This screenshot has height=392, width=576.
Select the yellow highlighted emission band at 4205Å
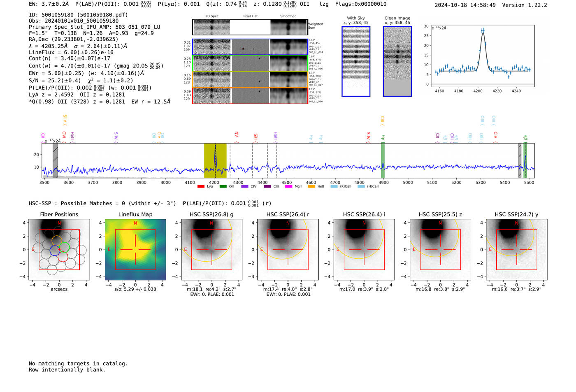[215, 160]
